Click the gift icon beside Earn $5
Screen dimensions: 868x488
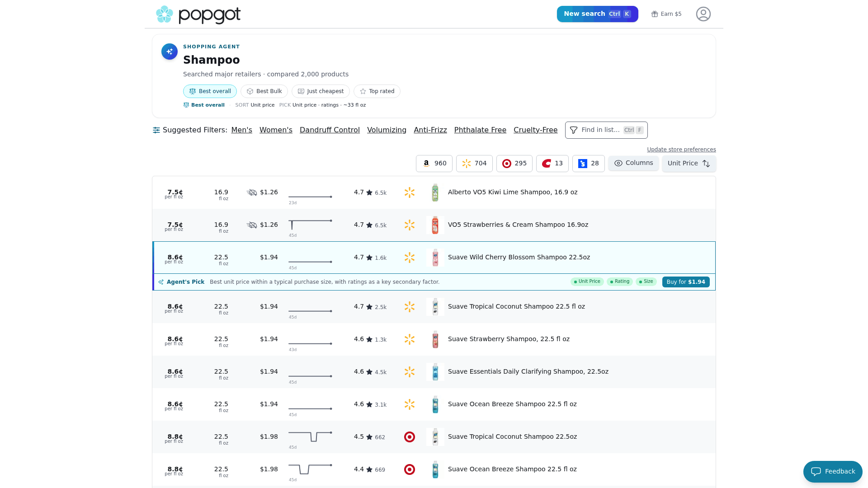[654, 14]
